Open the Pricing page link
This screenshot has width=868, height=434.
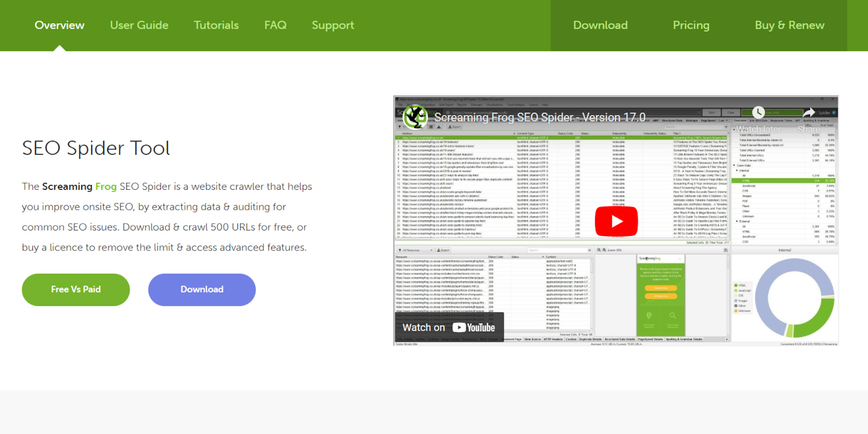click(x=691, y=25)
